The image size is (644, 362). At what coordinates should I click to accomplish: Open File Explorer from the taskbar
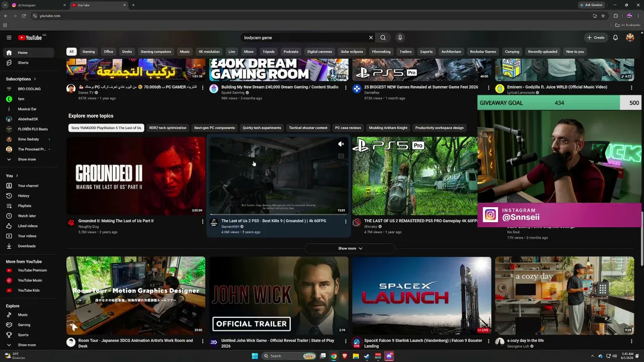[356, 356]
